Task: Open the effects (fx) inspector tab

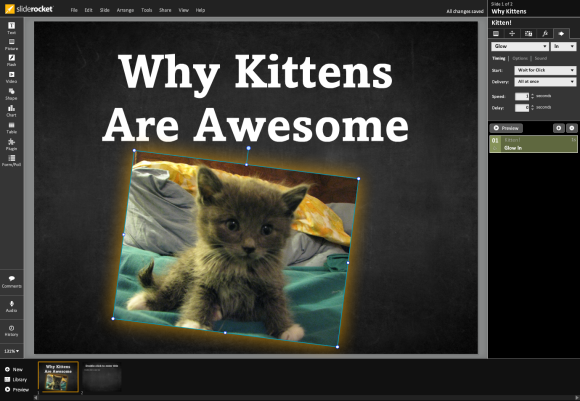Action: pos(545,34)
